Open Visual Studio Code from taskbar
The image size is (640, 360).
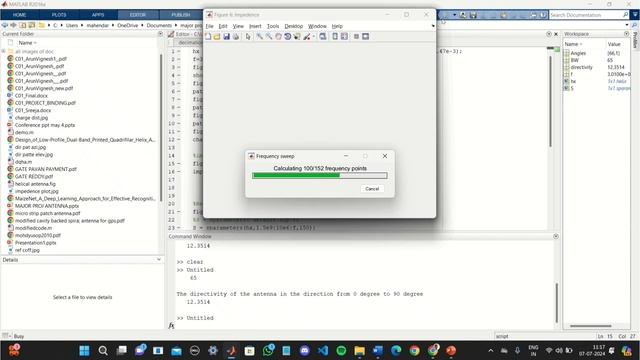(x=323, y=351)
